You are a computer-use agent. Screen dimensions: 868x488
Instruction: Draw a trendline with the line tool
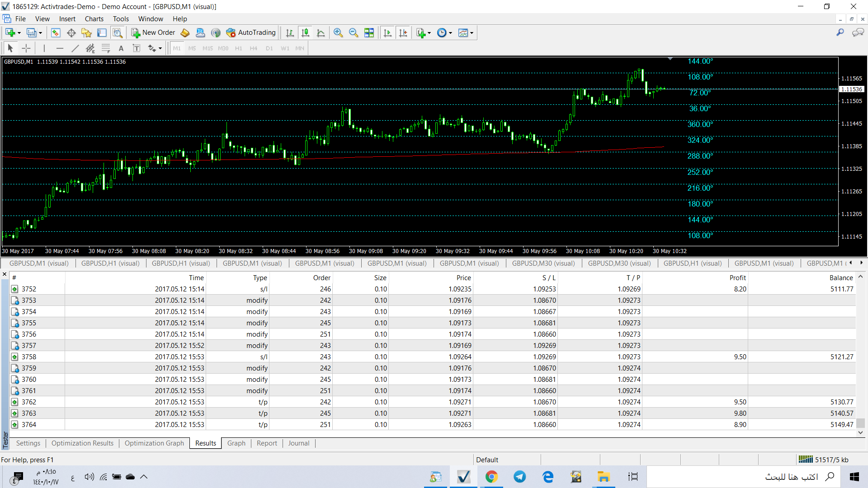click(x=75, y=48)
